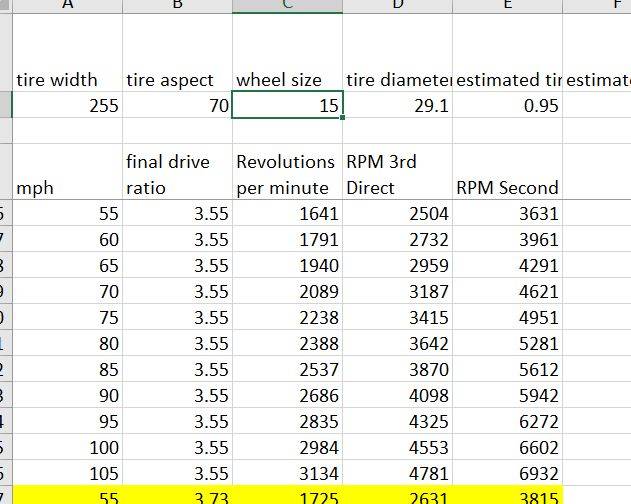Click the 'wheel size' header cell

click(x=287, y=80)
